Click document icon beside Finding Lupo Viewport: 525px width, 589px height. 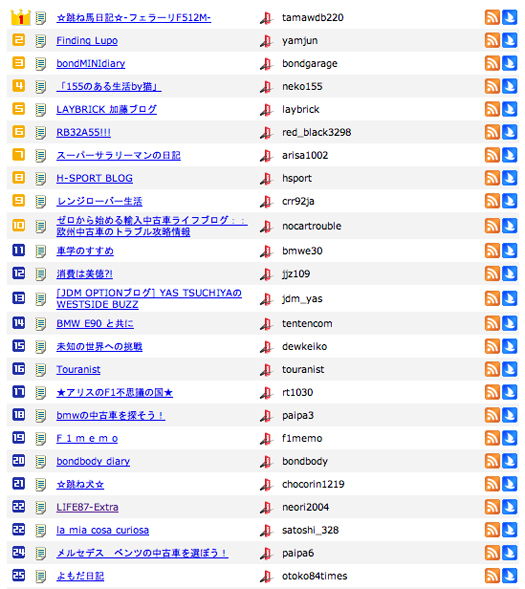tap(41, 41)
